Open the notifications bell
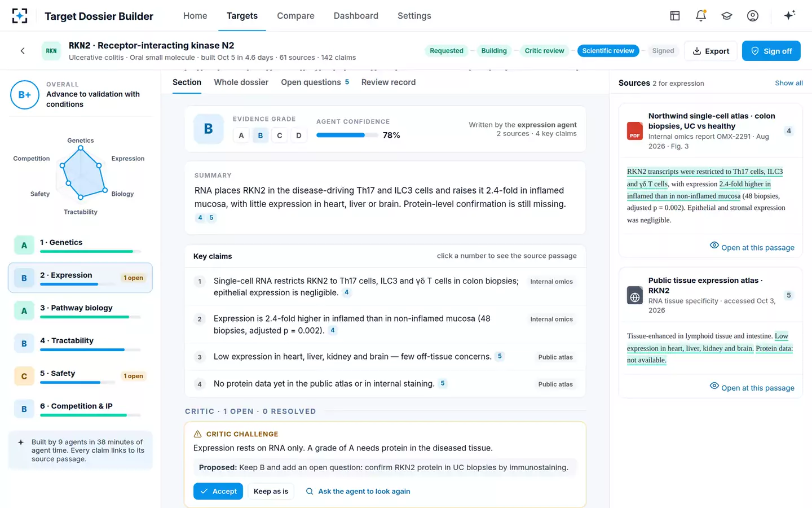812x508 pixels. (x=700, y=16)
